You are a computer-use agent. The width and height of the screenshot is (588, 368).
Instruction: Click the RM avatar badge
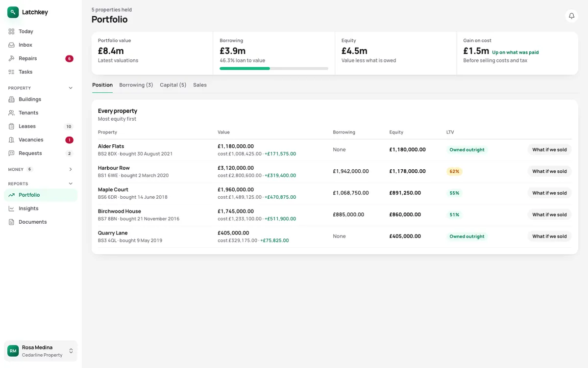tap(13, 351)
